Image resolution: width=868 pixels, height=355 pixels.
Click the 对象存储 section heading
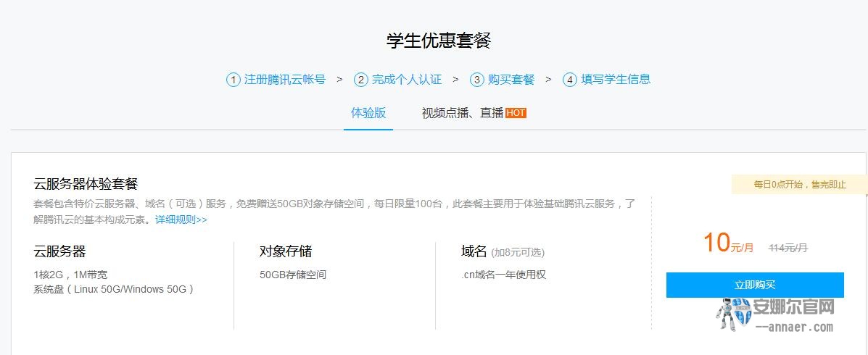coord(286,251)
